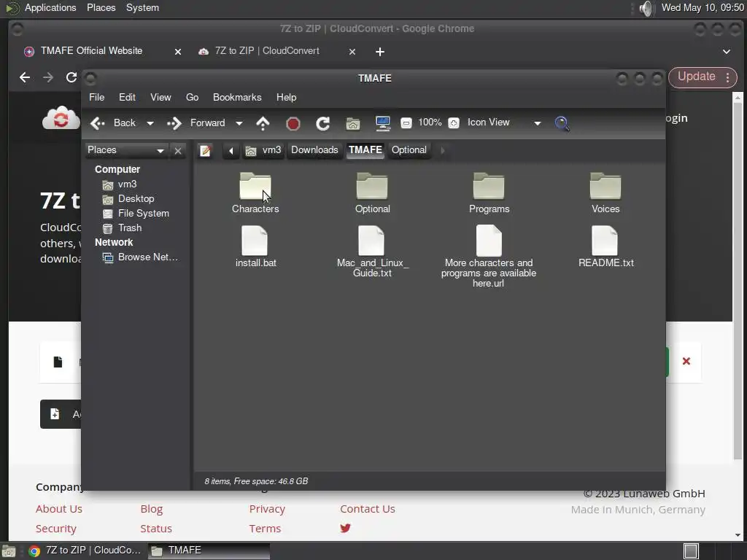Open the Privacy footer link
This screenshot has height=560, width=747.
point(267,509)
